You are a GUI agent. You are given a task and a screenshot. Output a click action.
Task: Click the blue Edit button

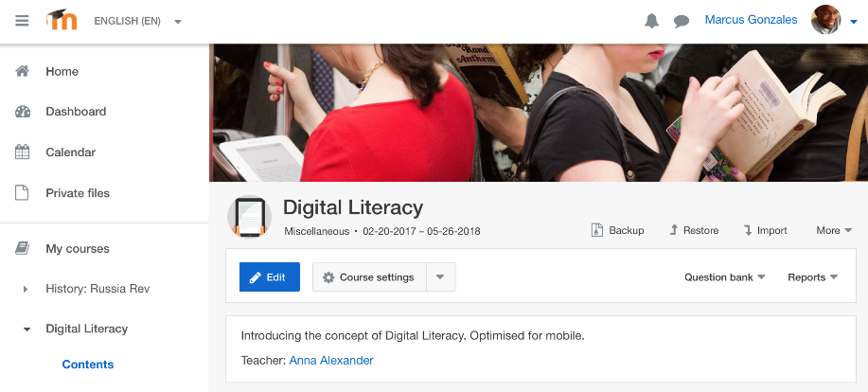coord(270,276)
